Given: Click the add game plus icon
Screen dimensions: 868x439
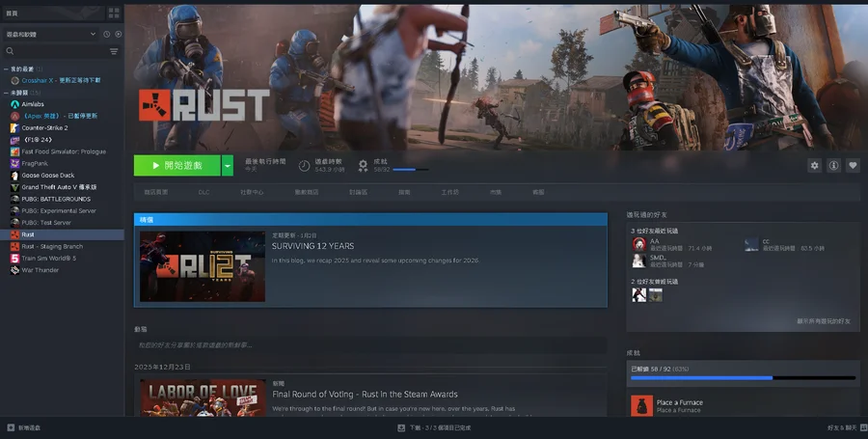Looking at the screenshot, I should pyautogui.click(x=11, y=426).
